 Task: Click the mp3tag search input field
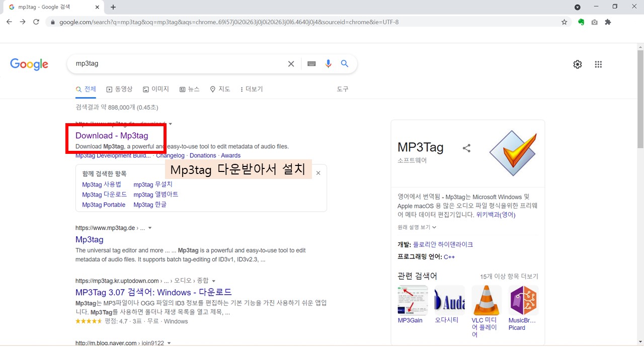(179, 64)
